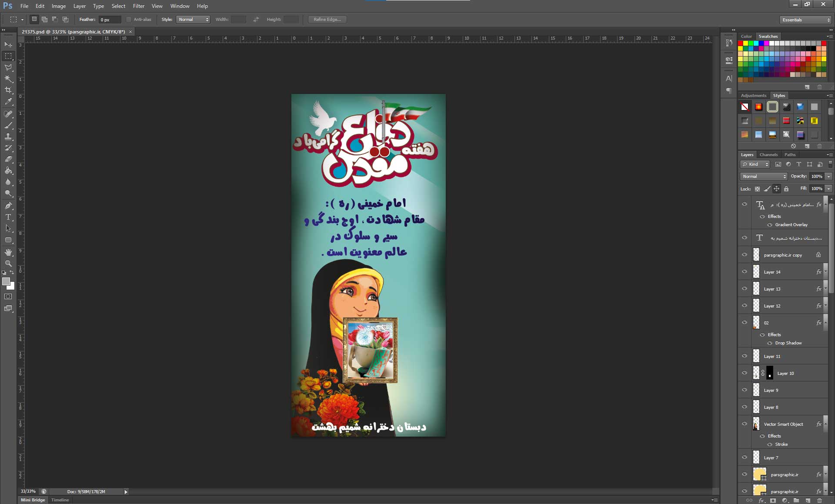The width and height of the screenshot is (835, 504).
Task: Hide Layer 14 visibility eye
Action: click(x=745, y=272)
